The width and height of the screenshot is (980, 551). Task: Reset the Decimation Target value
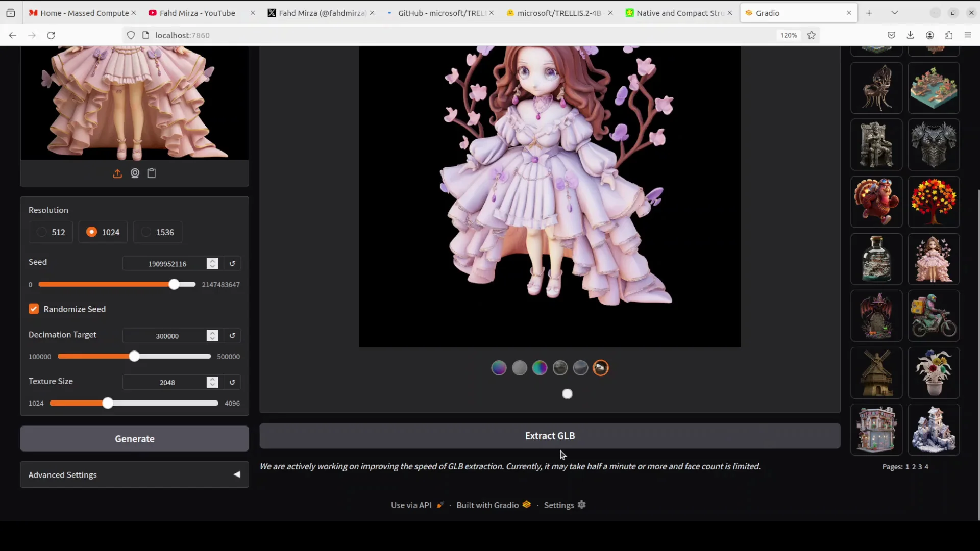click(x=232, y=336)
